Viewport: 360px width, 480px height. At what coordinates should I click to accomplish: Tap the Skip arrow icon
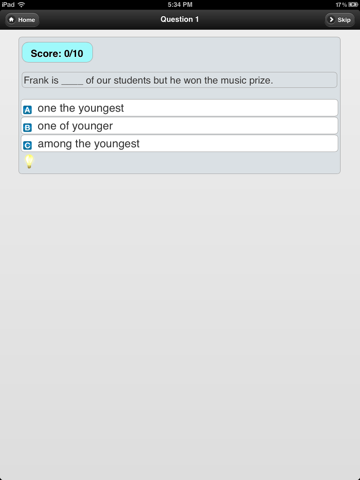pos(331,20)
